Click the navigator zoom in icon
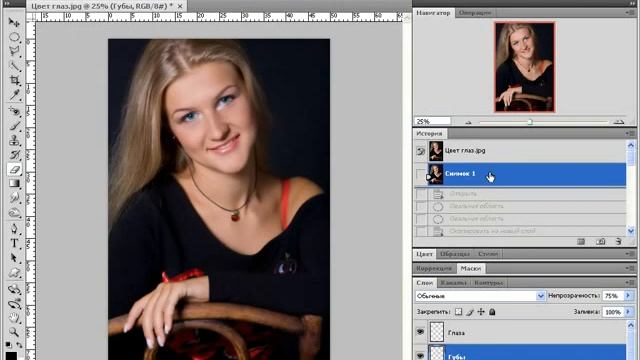This screenshot has height=360, width=640. click(x=619, y=122)
